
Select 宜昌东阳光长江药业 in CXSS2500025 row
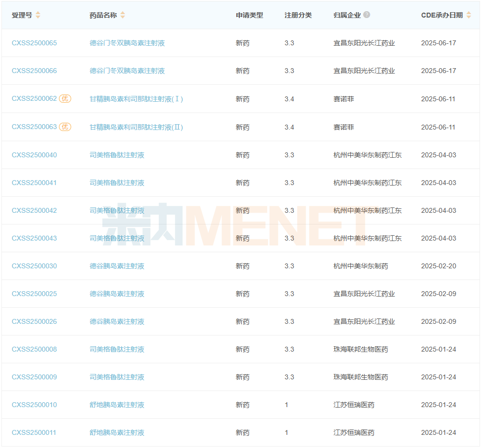tap(364, 294)
